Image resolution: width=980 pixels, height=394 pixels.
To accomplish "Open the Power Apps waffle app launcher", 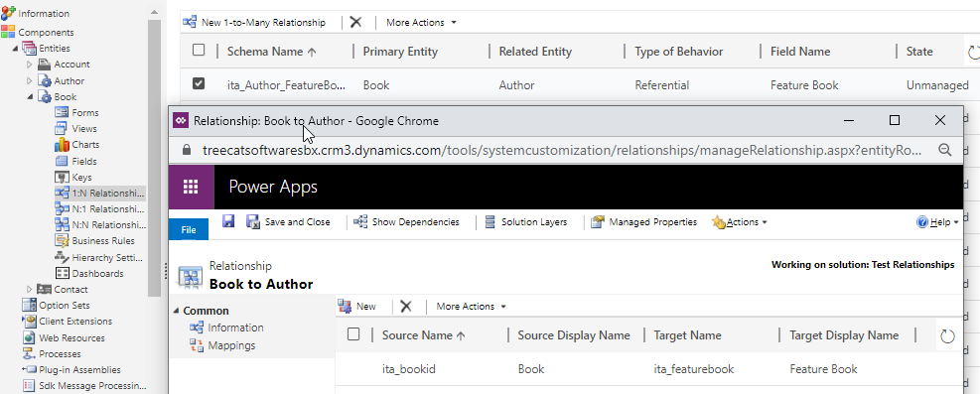I will click(191, 187).
